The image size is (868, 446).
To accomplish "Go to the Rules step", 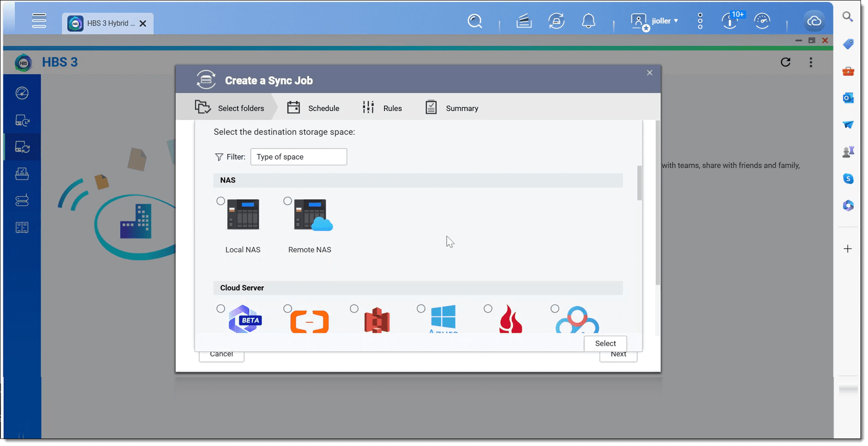I will (382, 108).
